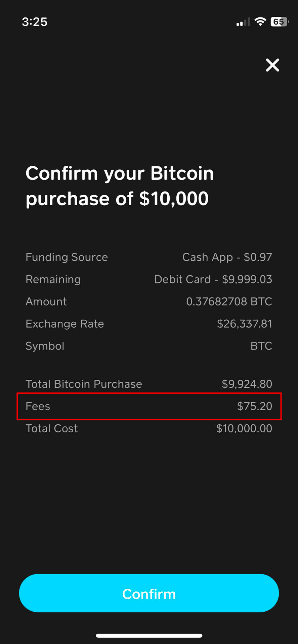This screenshot has width=298, height=644.
Task: Tap the $9,924.80 purchase total
Action: 247,384
